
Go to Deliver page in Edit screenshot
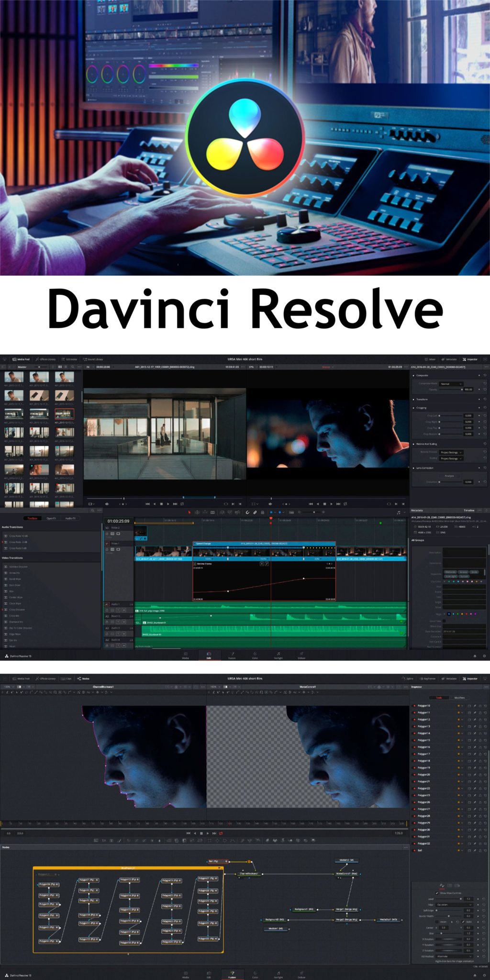(301, 655)
